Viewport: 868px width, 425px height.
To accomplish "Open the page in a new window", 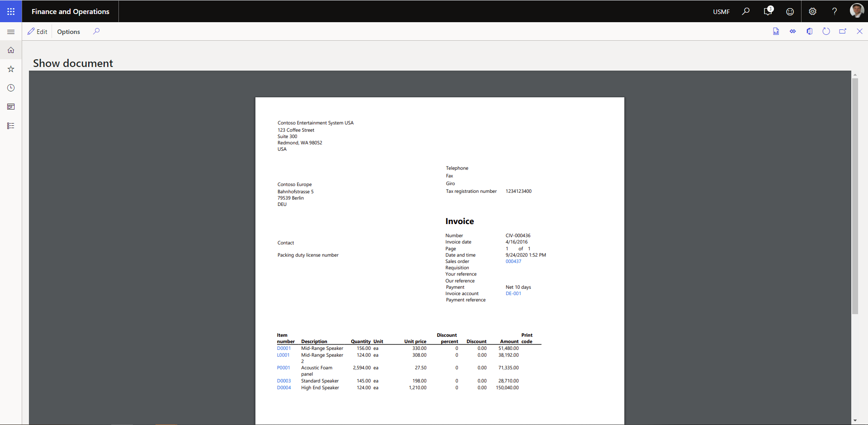I will (x=843, y=31).
